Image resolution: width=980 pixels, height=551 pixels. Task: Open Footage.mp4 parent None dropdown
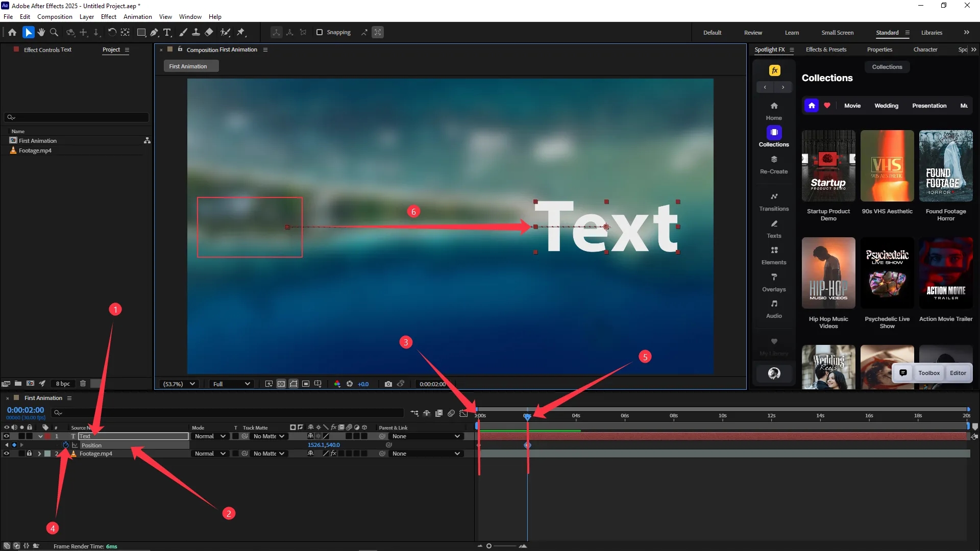(426, 454)
